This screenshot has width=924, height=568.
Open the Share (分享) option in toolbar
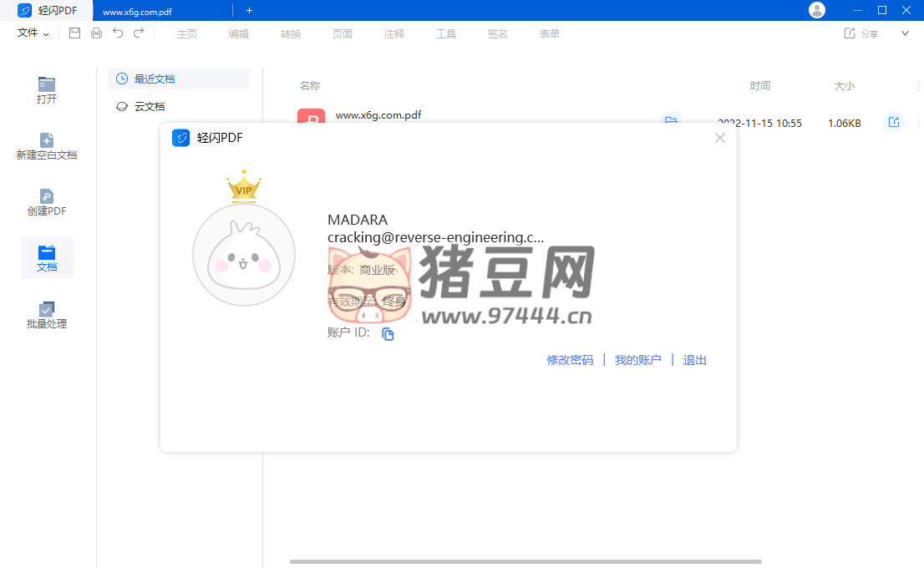tap(861, 33)
